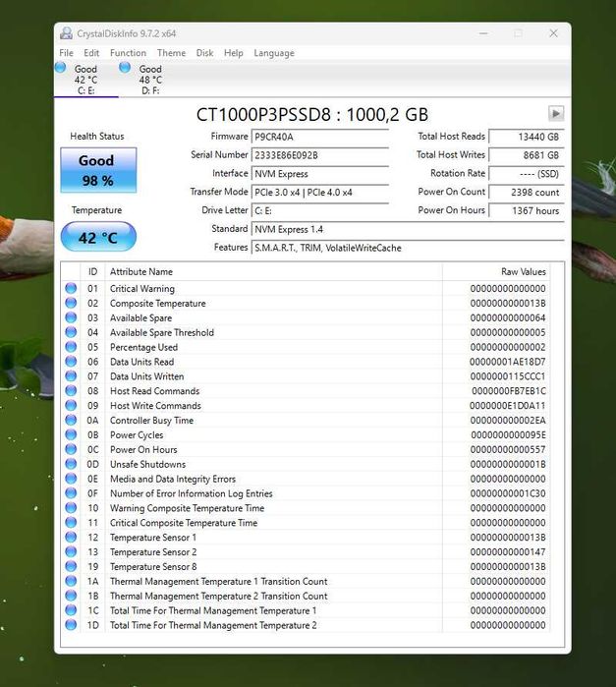Open the Disk menu
This screenshot has height=687, width=616.
point(204,53)
